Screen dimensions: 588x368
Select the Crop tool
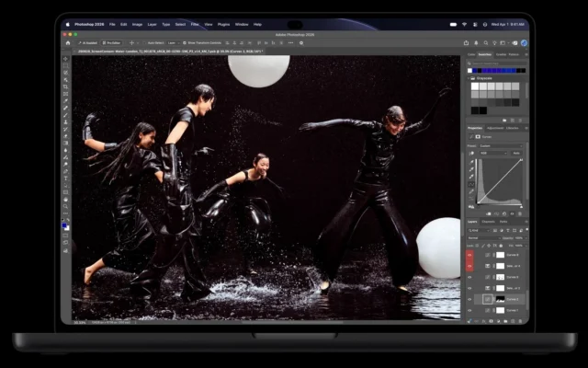(65, 86)
